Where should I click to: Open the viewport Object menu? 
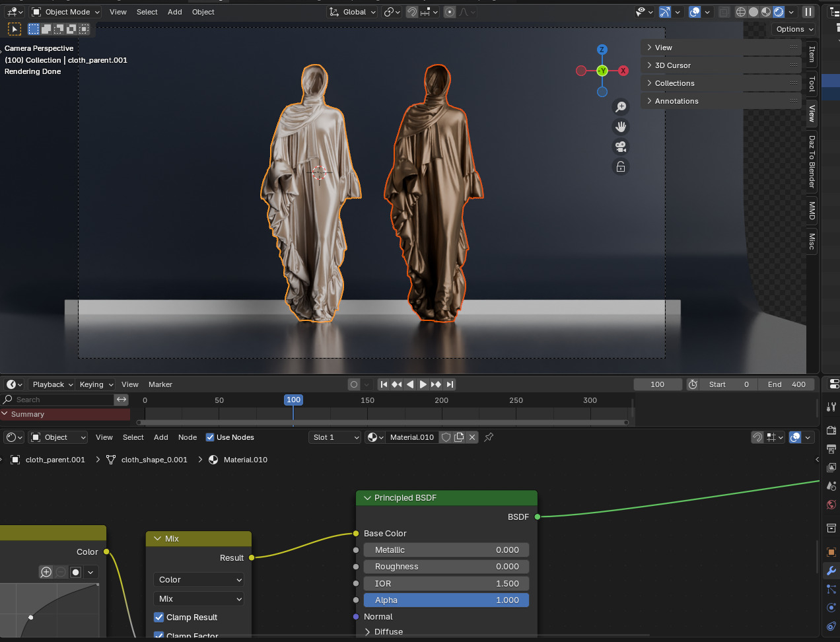click(203, 12)
